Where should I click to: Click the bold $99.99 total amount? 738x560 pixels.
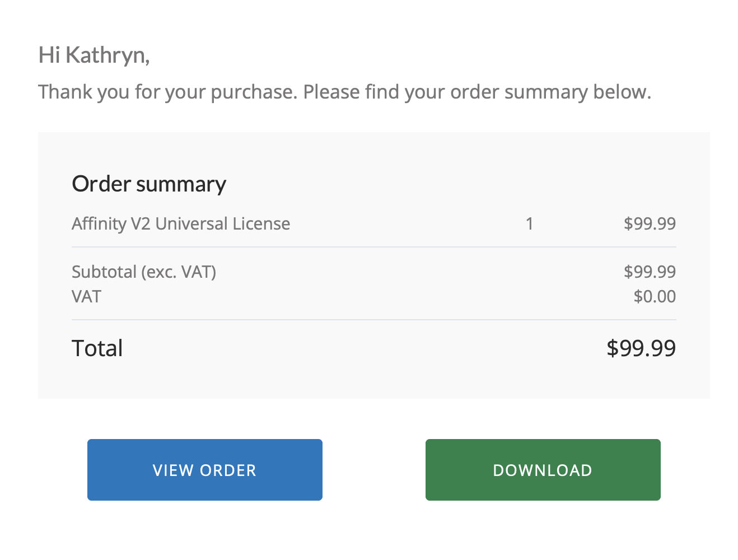click(x=641, y=348)
